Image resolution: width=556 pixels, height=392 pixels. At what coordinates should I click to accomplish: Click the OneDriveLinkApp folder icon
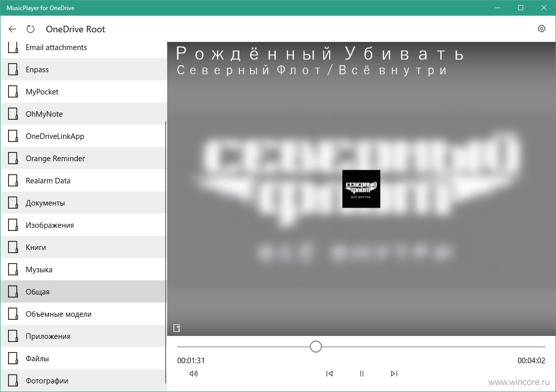click(13, 136)
